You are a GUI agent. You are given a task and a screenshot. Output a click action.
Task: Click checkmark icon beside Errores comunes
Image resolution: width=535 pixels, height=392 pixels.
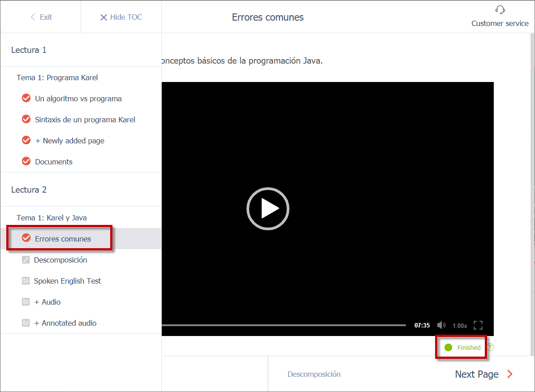[26, 238]
